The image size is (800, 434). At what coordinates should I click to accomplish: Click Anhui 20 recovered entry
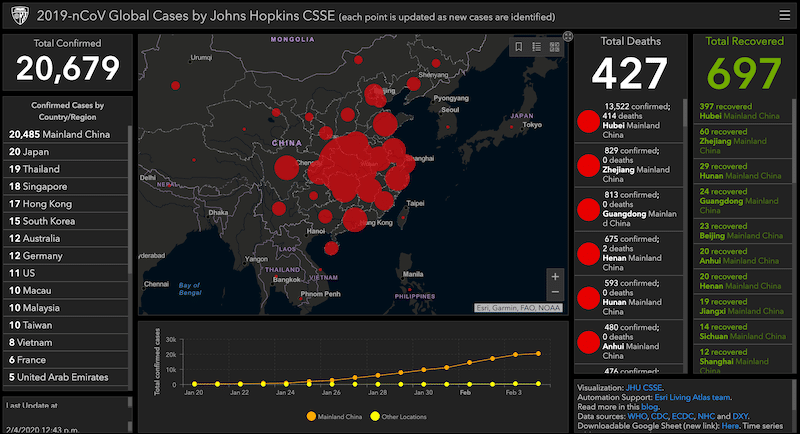pos(742,256)
